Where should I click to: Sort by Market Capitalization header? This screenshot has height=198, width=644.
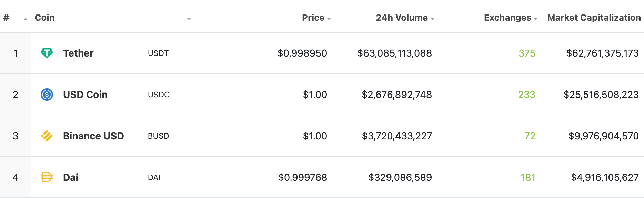tap(594, 18)
